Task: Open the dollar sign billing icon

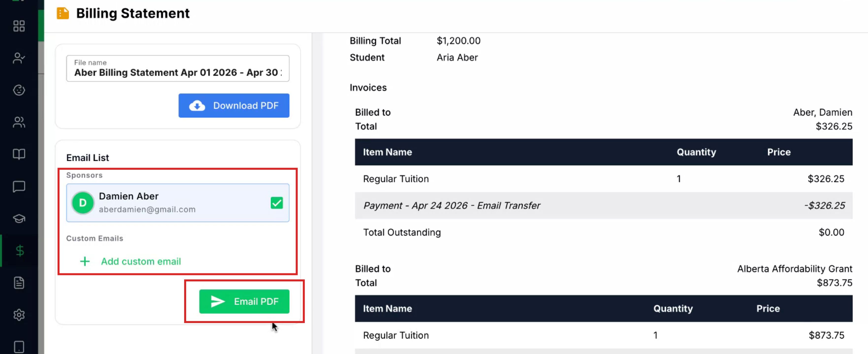Action: tap(20, 250)
